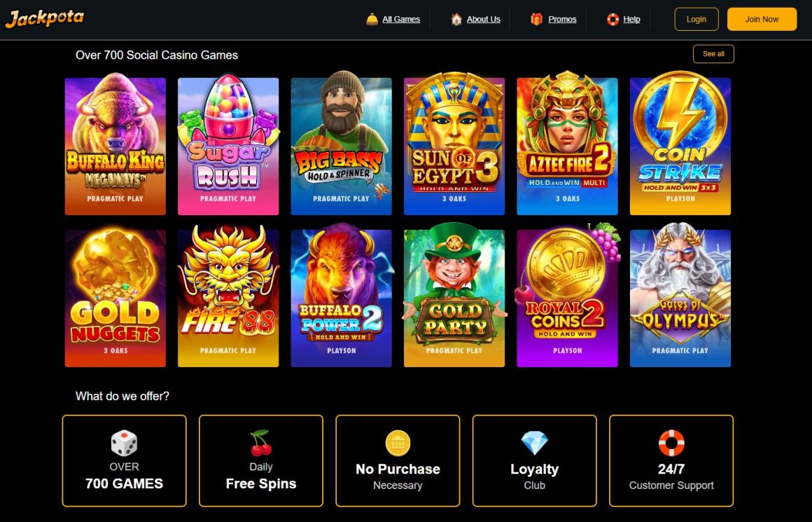The image size is (812, 522).
Task: Click the house icon beside About Us
Action: (456, 19)
